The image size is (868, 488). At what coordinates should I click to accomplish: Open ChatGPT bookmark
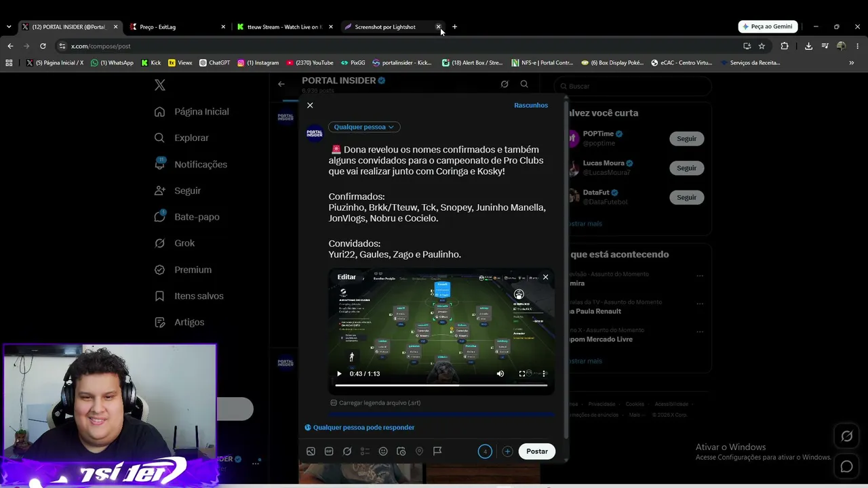click(214, 62)
